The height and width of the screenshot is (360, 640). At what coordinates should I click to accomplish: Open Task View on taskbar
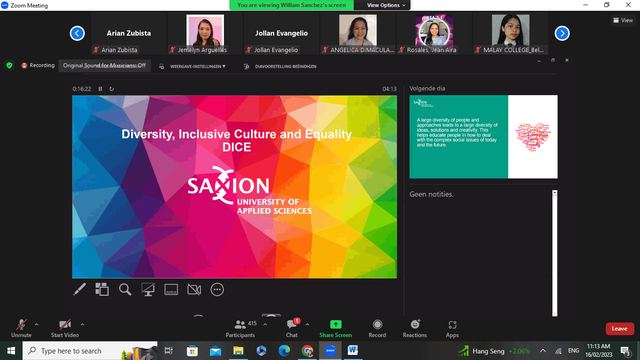(169, 351)
